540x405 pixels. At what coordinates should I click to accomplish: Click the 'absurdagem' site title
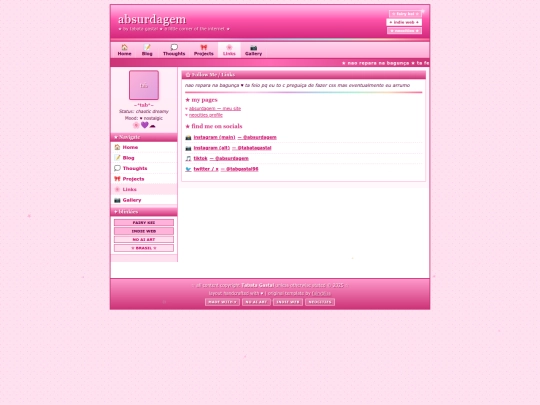tap(152, 19)
